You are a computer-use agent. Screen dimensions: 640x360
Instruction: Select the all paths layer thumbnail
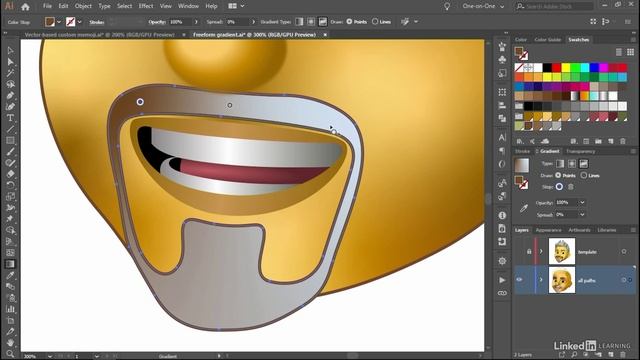click(x=562, y=280)
